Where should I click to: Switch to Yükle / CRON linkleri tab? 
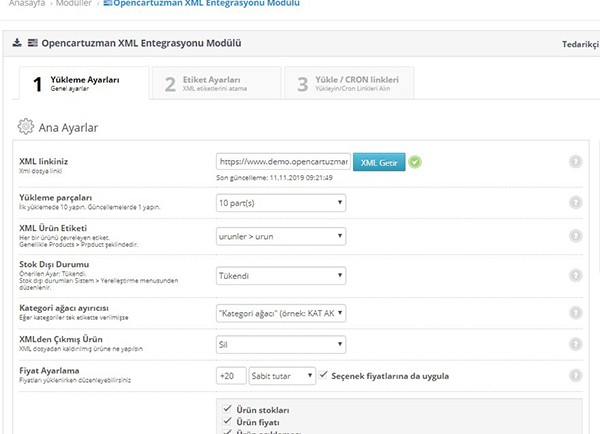pyautogui.click(x=349, y=83)
